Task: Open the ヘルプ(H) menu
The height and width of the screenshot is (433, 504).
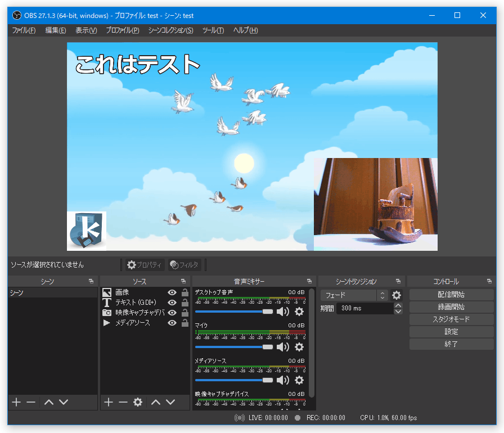Action: [246, 30]
